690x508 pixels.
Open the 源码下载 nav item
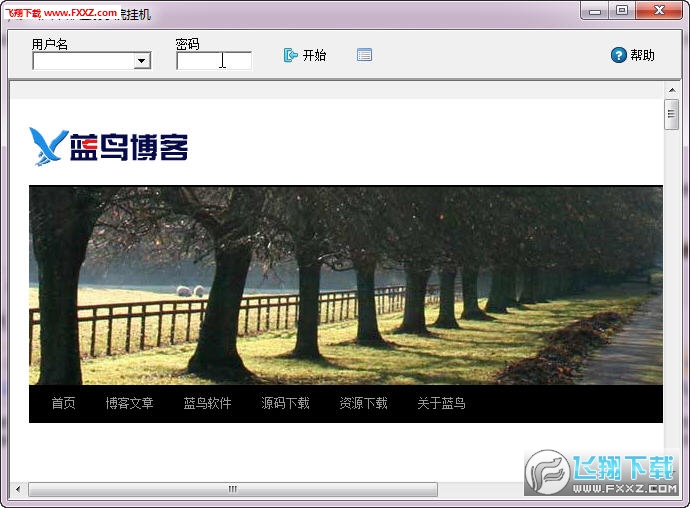tap(285, 403)
